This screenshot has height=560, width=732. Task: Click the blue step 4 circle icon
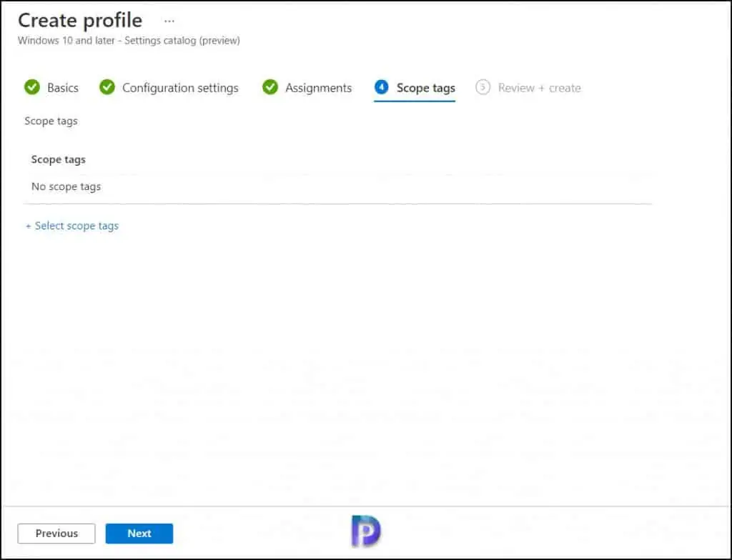click(382, 87)
